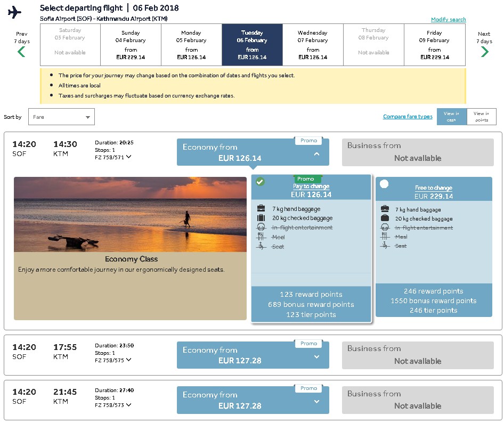Click 'Duration: 20:25' text
Screen dimensions: 504x423
pos(114,142)
